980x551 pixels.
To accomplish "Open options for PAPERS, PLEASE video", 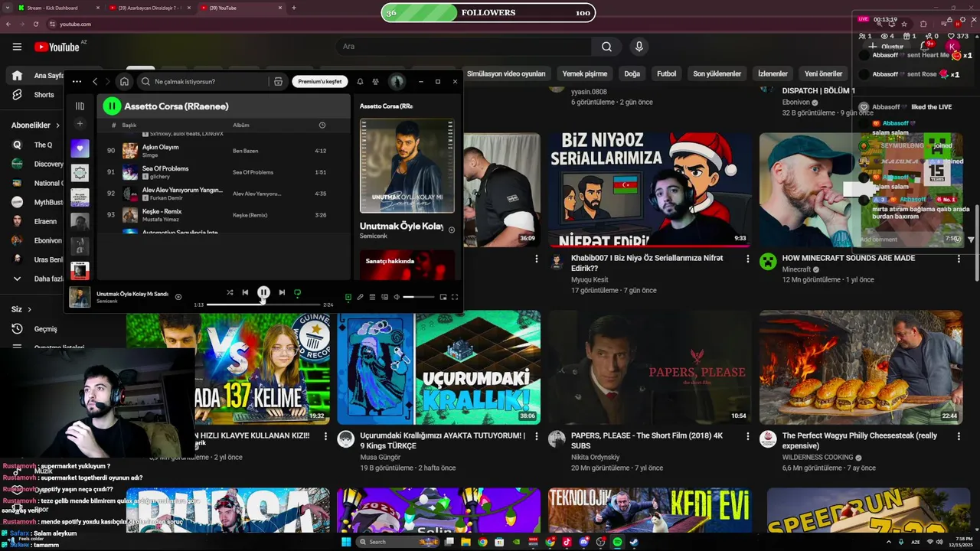I will [748, 436].
